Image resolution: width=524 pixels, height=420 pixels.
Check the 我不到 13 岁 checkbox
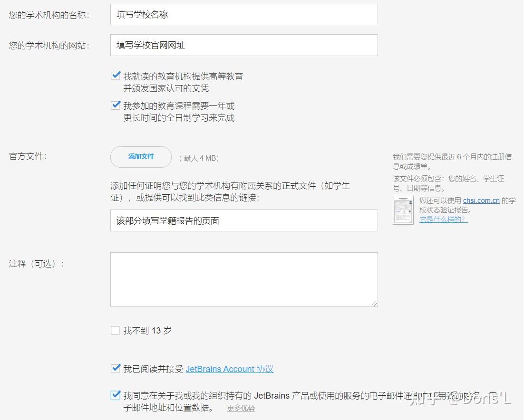point(115,330)
